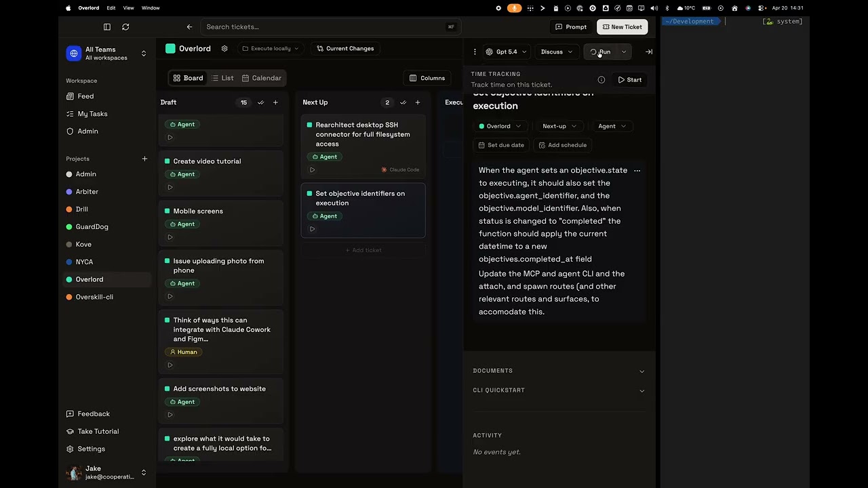The image size is (868, 488).
Task: Click the volume icon in menu bar
Action: pos(654,8)
